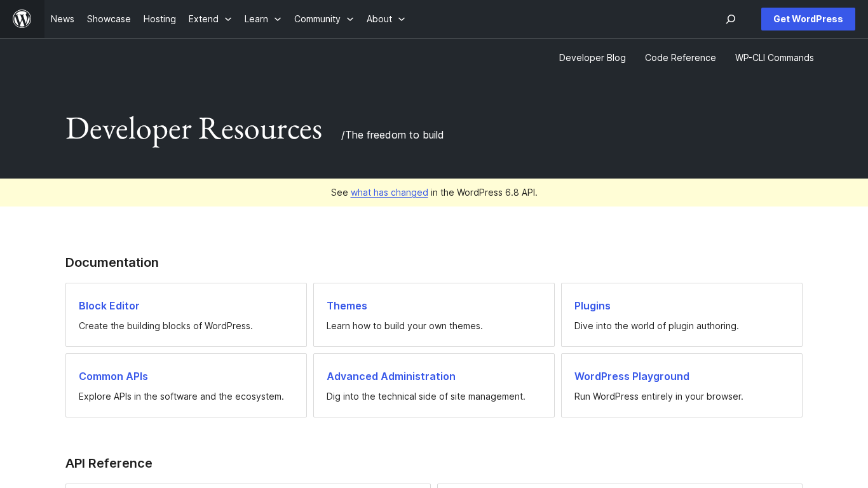
Task: Open the search magnifier icon
Action: [x=731, y=19]
